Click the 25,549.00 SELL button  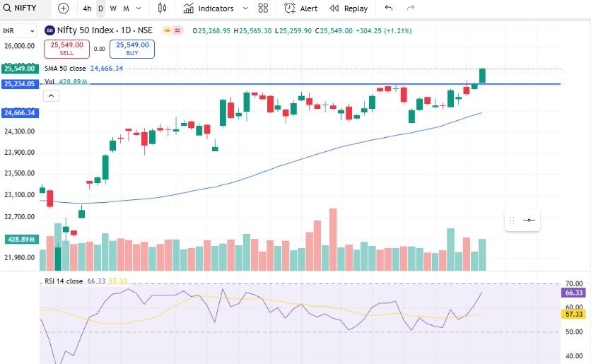(66, 49)
